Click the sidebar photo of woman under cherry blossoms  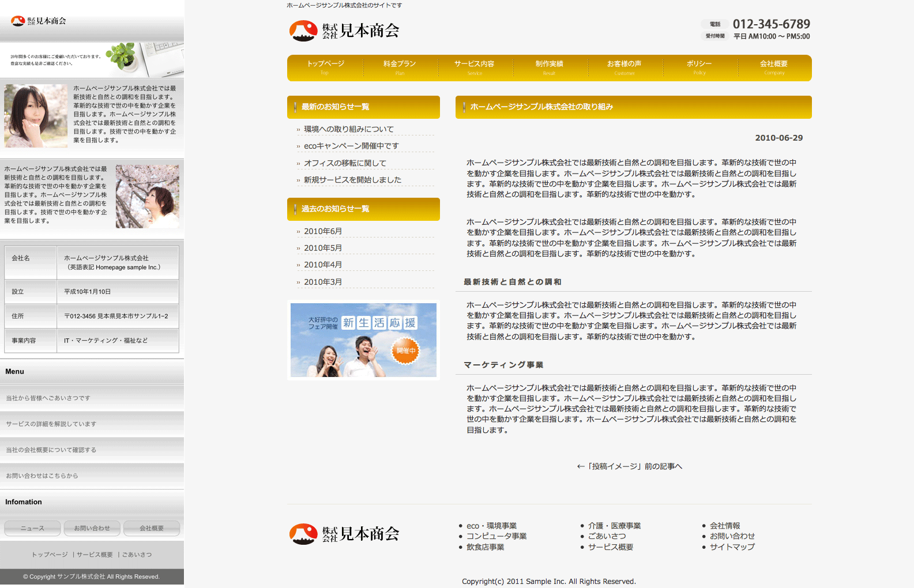tap(148, 196)
